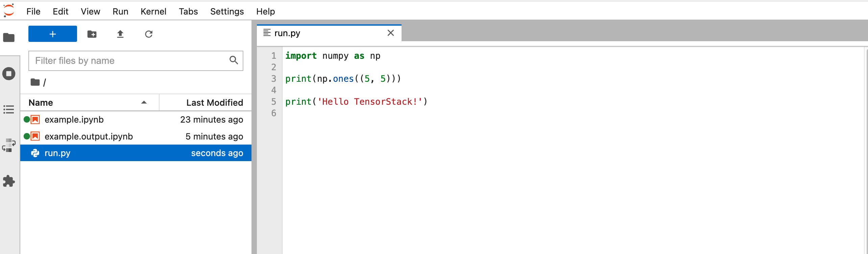Click code line 'import numpy as np'
The image size is (868, 254).
click(333, 56)
